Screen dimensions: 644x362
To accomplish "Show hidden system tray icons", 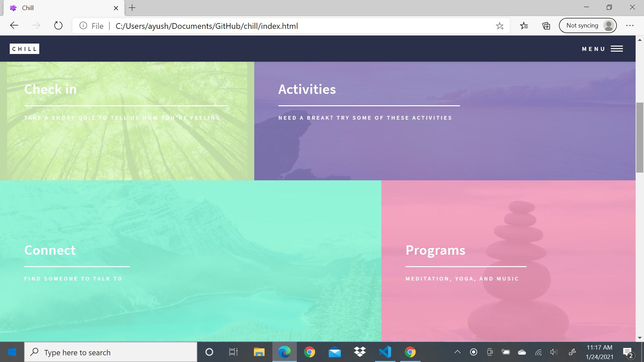I will 457,352.
